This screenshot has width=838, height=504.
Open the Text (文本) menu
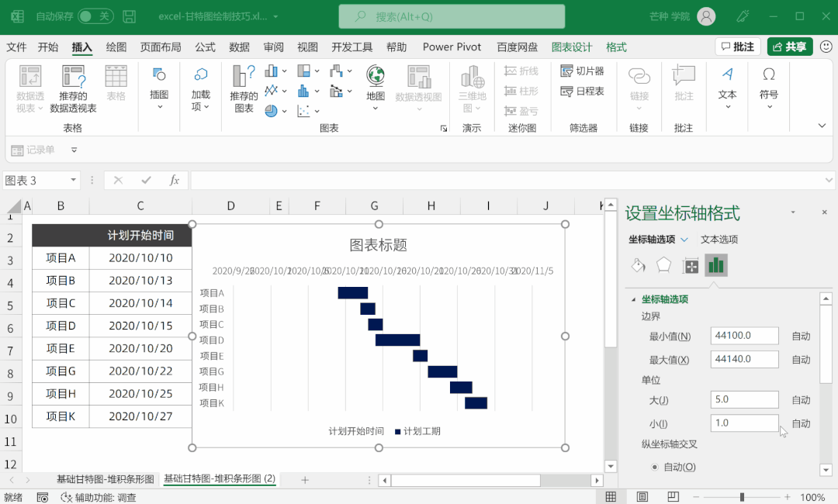pos(727,88)
